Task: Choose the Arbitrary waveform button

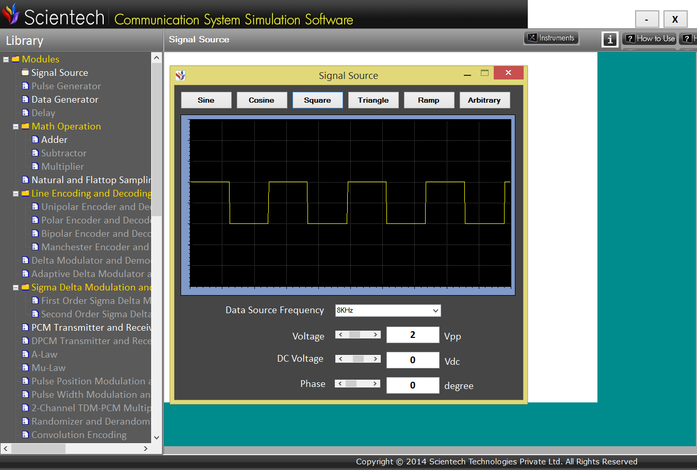Action: click(x=484, y=100)
